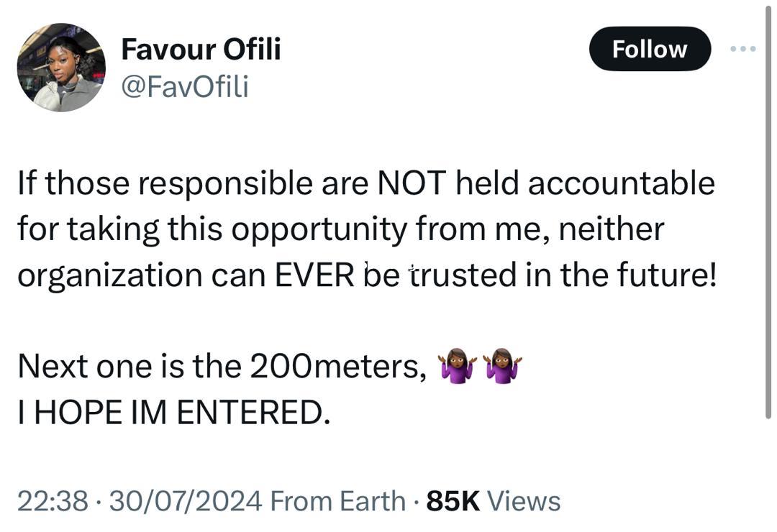The height and width of the screenshot is (532, 777).
Task: Follow Favour Ofili's account
Action: pyautogui.click(x=649, y=49)
